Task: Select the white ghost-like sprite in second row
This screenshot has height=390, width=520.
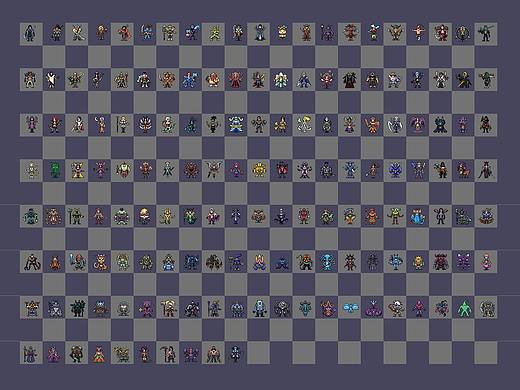Action: (53, 79)
